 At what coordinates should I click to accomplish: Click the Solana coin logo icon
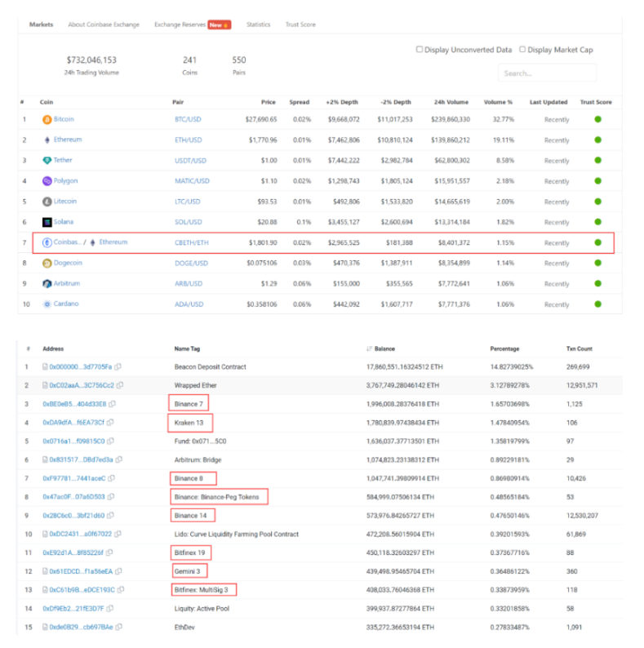click(x=47, y=222)
